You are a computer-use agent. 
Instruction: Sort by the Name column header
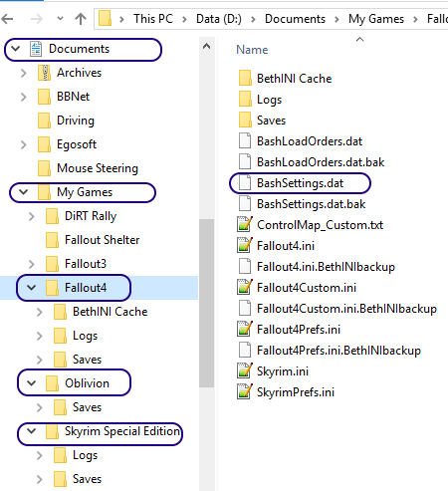point(252,50)
